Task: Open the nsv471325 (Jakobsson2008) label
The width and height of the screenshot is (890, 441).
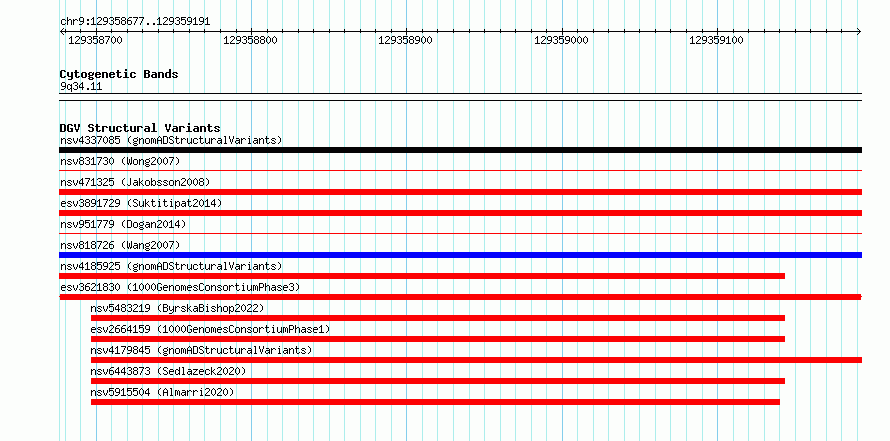Action: pos(135,182)
